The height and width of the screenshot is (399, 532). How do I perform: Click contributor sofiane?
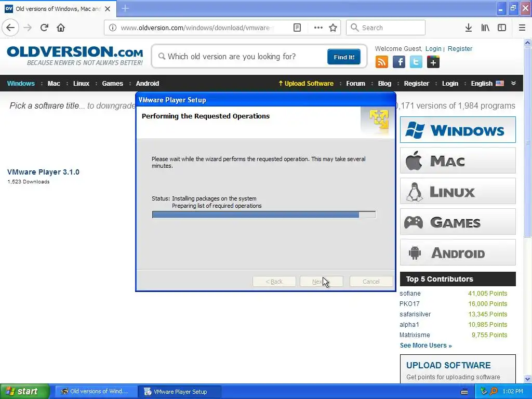tap(410, 294)
